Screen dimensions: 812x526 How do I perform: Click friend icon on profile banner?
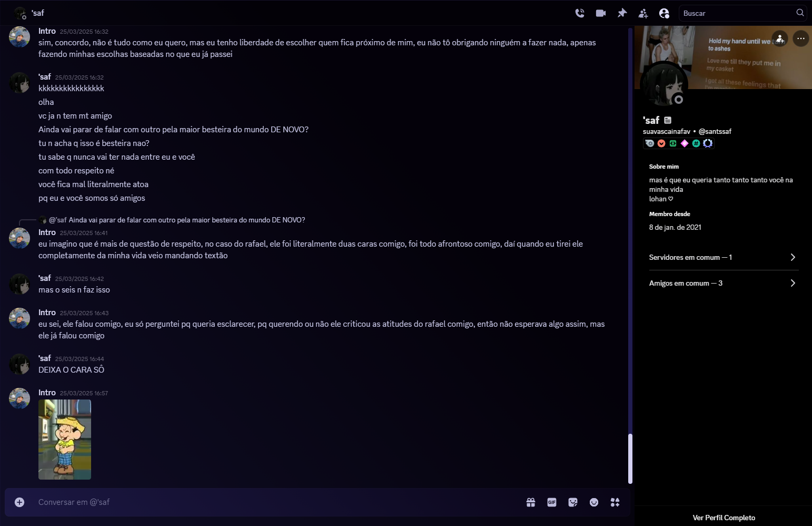tap(780, 38)
